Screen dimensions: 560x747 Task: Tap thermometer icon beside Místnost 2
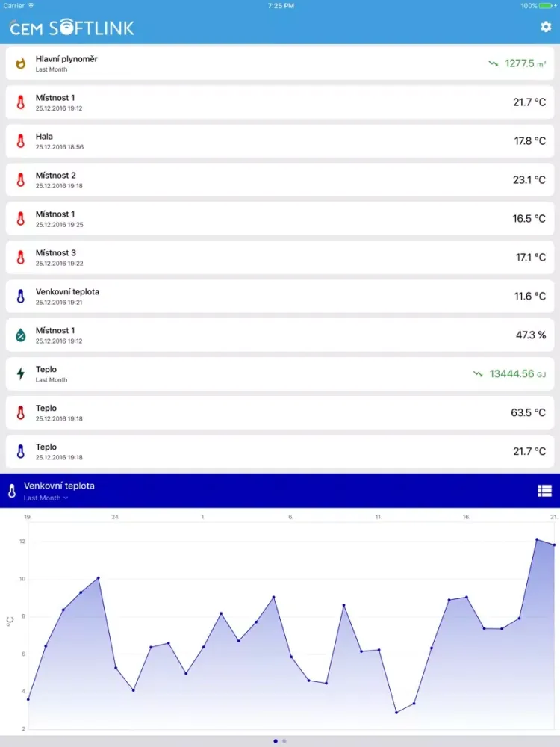click(20, 179)
